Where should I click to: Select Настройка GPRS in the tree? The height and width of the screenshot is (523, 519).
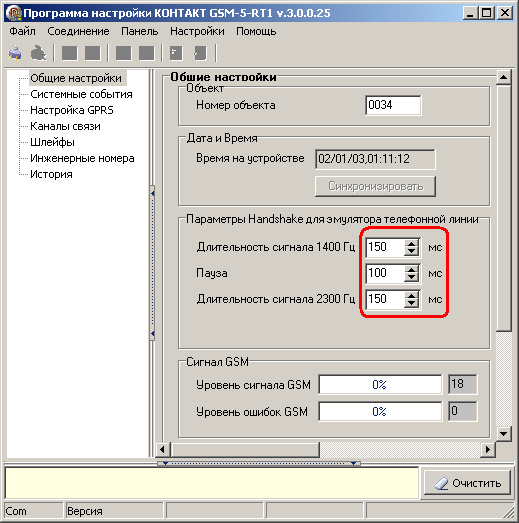(x=72, y=110)
